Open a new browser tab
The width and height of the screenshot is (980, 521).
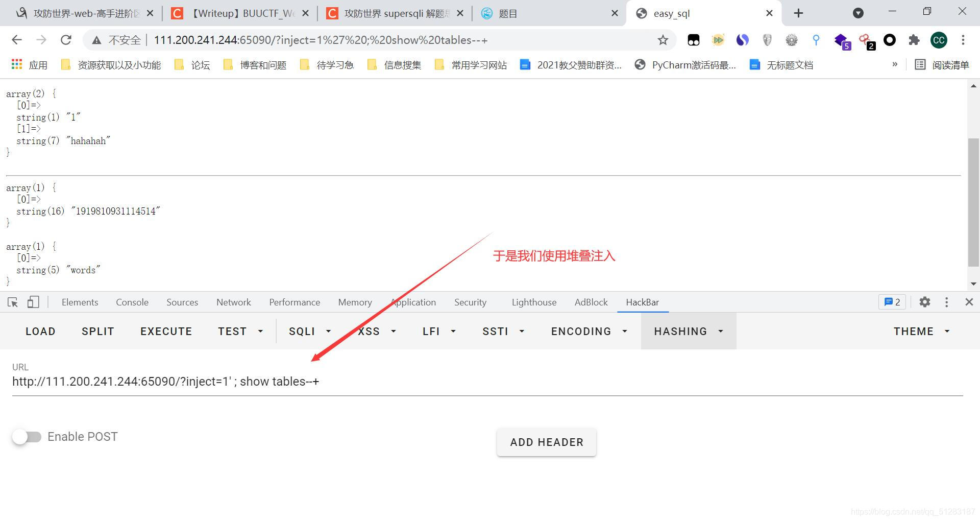click(x=799, y=13)
